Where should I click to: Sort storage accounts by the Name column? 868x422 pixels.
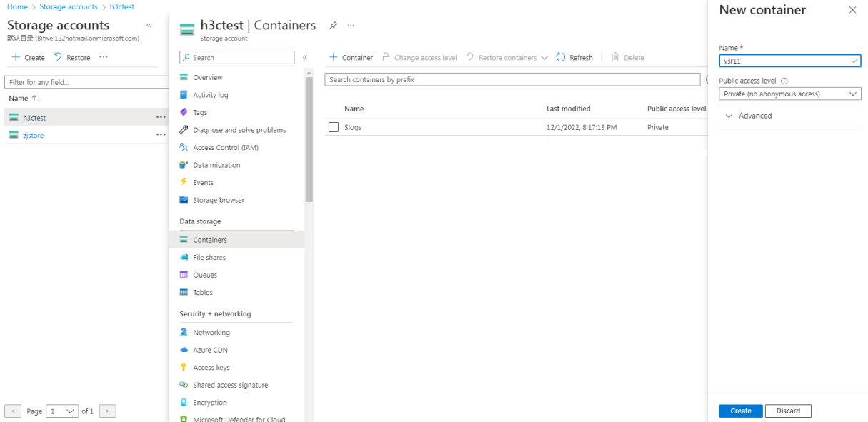(25, 99)
